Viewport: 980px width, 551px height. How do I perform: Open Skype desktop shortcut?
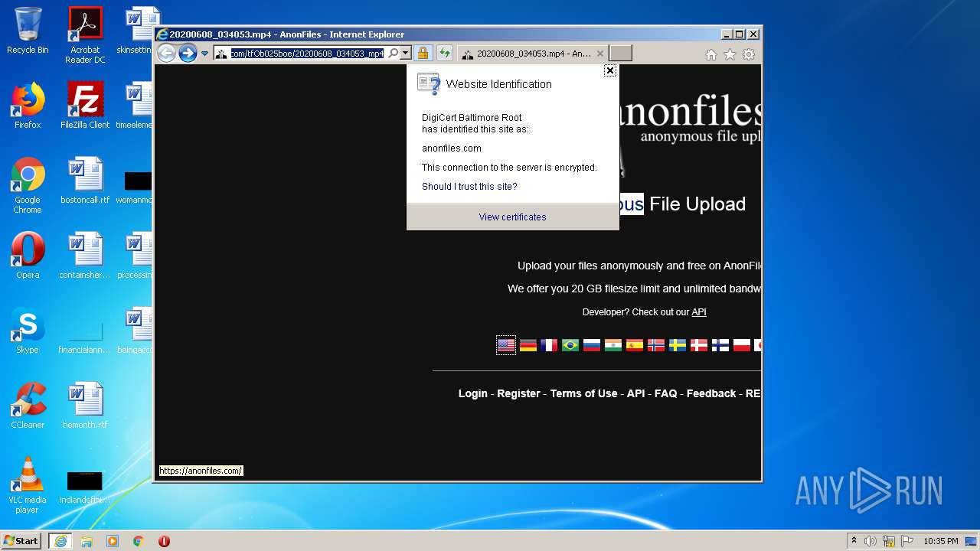click(x=28, y=331)
